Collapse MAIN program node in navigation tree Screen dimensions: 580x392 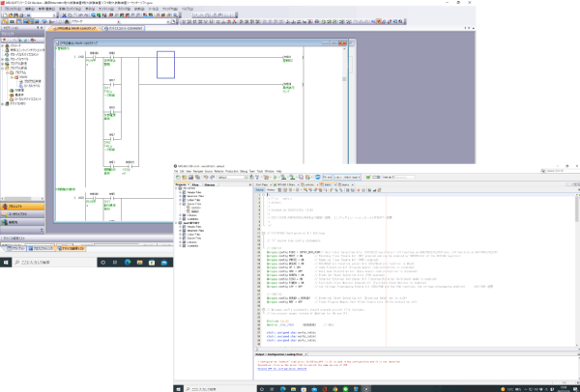[12, 77]
